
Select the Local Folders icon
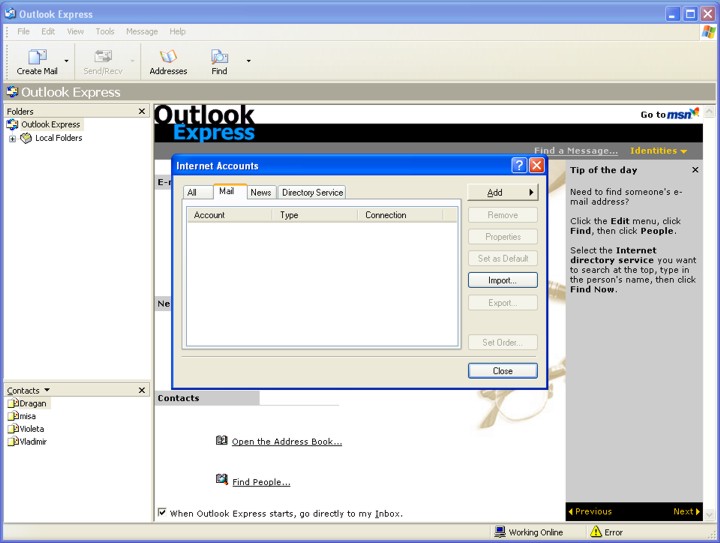tap(26, 138)
